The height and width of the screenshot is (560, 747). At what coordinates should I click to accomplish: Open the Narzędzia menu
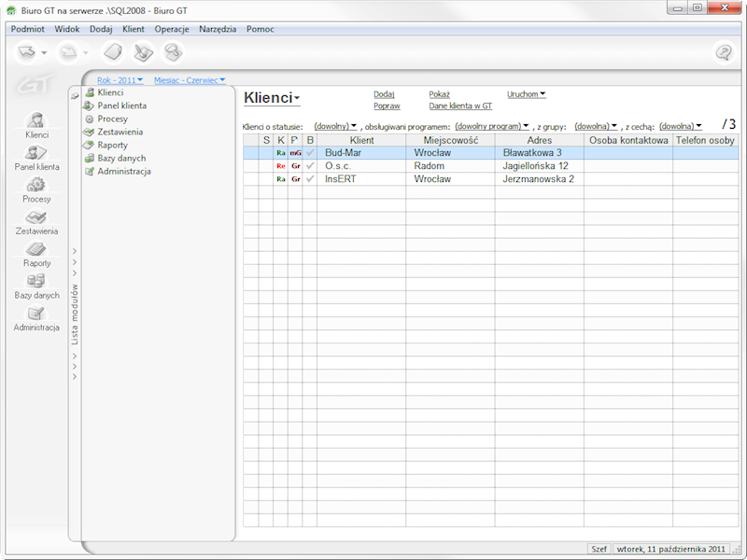click(x=218, y=29)
